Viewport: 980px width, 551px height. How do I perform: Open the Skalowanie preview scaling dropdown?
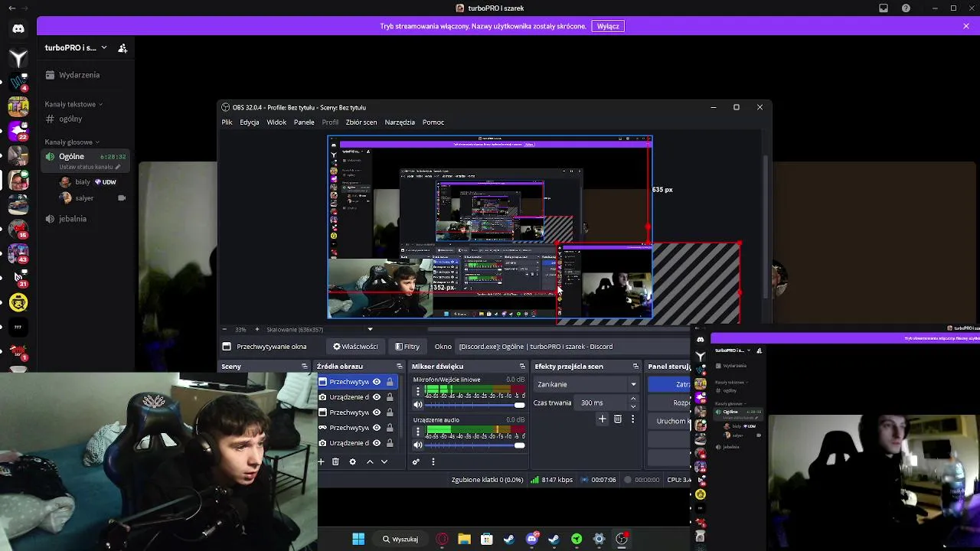319,330
